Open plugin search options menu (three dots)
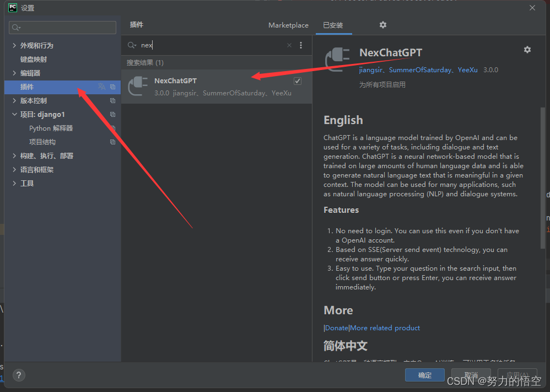Viewport: 550px width, 392px height. (300, 45)
